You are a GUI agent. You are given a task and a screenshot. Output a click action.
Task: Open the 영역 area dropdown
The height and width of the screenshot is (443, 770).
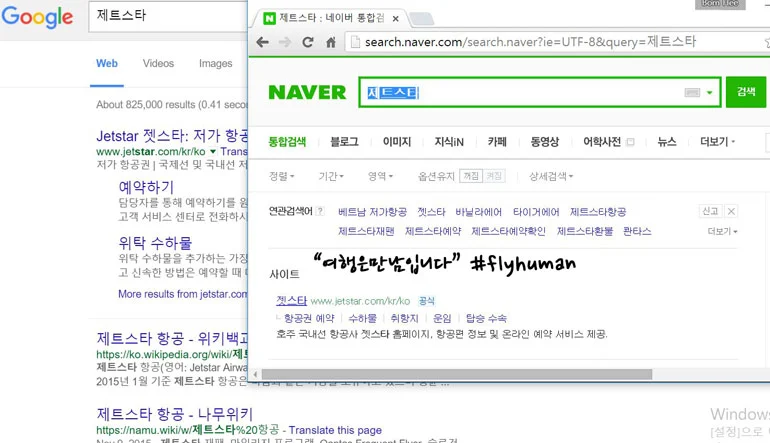(x=381, y=176)
